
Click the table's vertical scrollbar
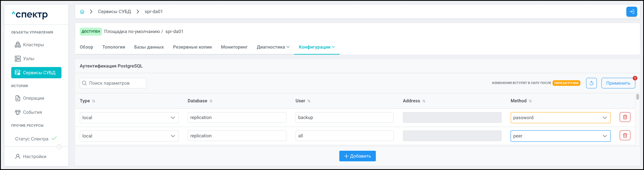pyautogui.click(x=637, y=97)
